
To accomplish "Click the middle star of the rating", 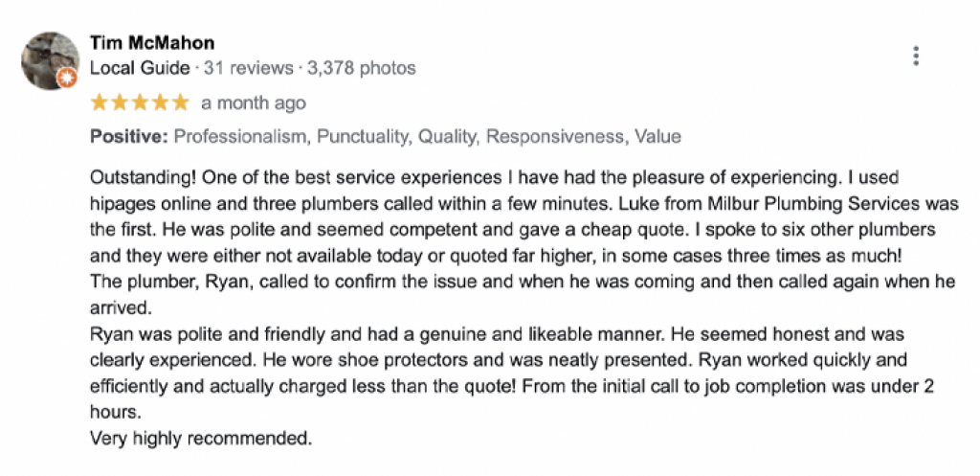I will (x=140, y=103).
